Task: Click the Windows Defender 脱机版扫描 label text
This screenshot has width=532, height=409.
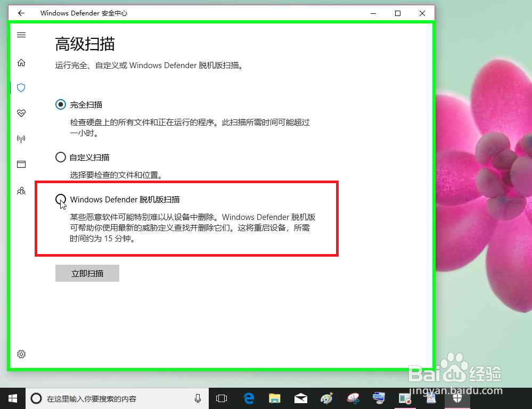Action: pos(125,200)
